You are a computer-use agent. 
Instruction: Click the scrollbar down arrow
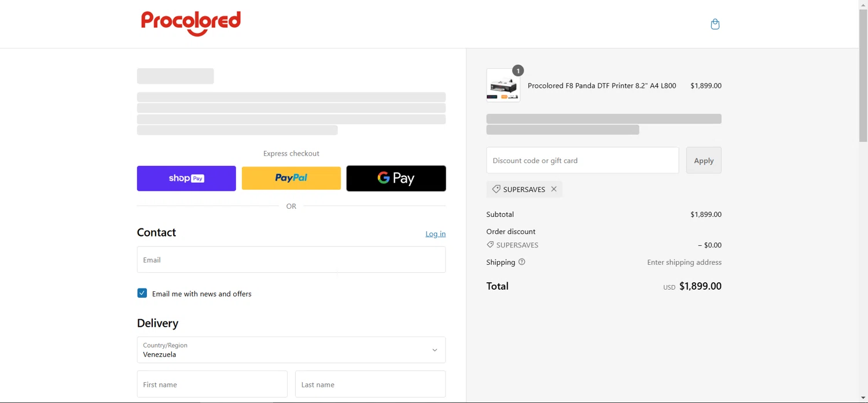coord(863,398)
